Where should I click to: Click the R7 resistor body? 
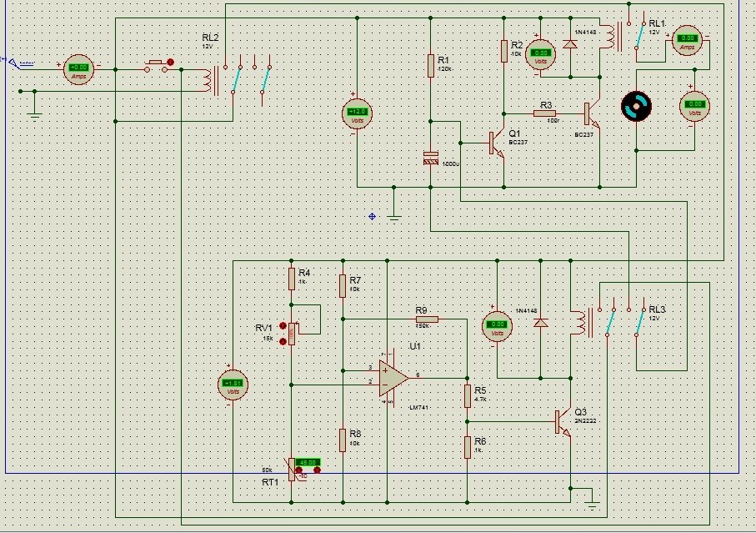tap(343, 286)
